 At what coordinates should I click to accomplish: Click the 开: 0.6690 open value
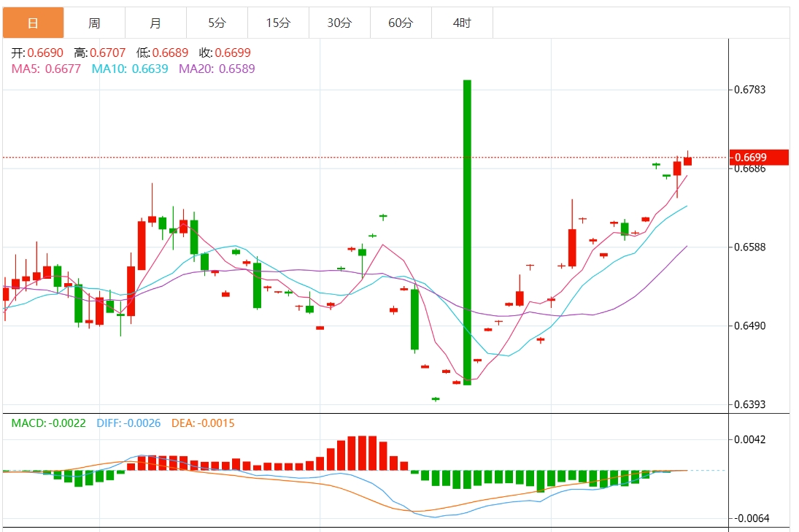coord(37,53)
